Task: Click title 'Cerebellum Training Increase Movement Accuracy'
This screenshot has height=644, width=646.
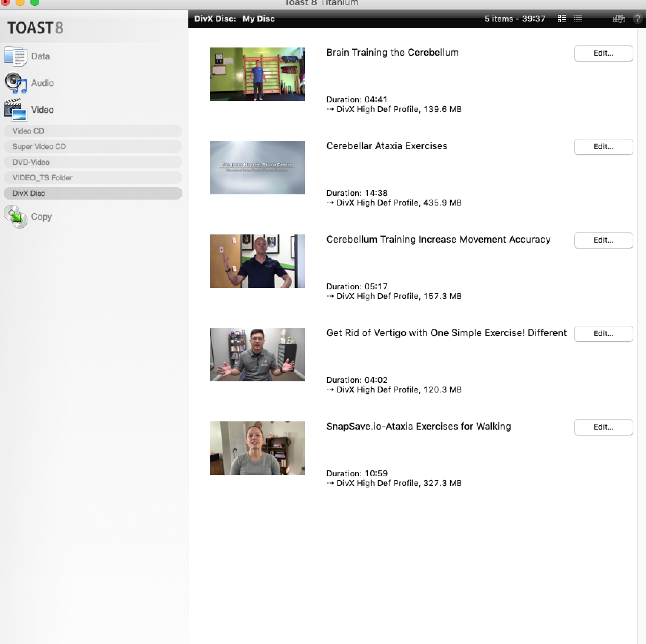Action: pos(438,239)
